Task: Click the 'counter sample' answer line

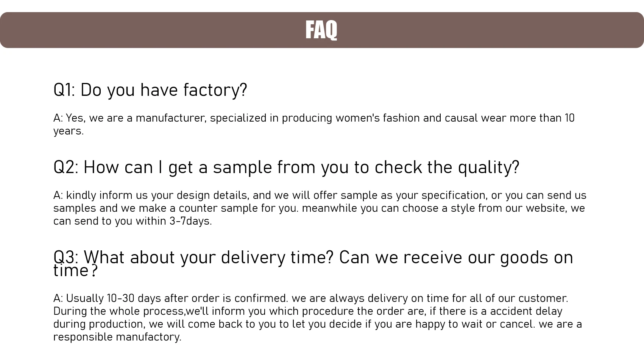Action: pos(319,208)
